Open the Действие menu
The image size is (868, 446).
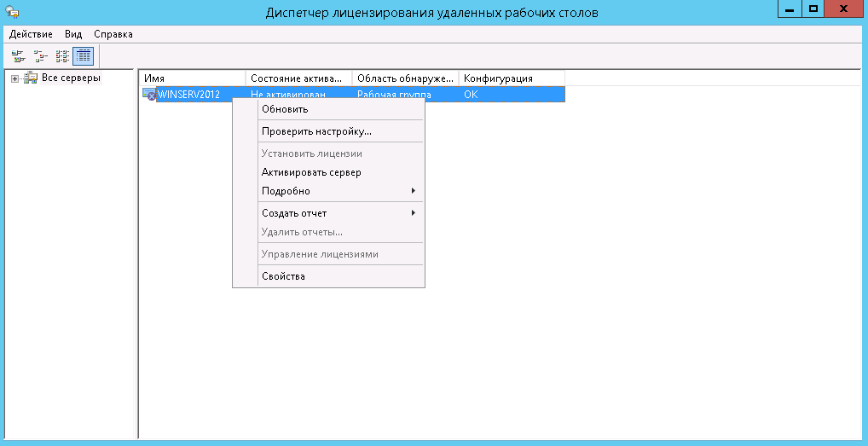pyautogui.click(x=31, y=34)
